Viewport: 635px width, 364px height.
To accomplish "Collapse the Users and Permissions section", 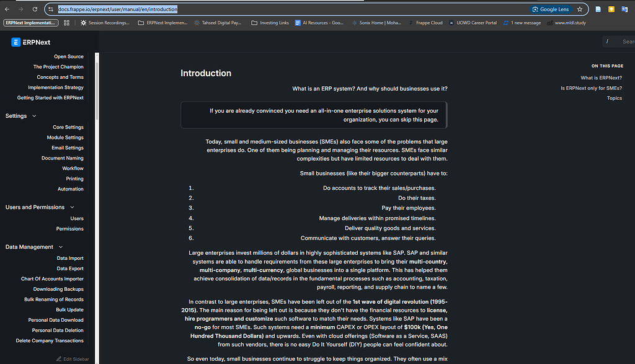I will click(x=72, y=207).
